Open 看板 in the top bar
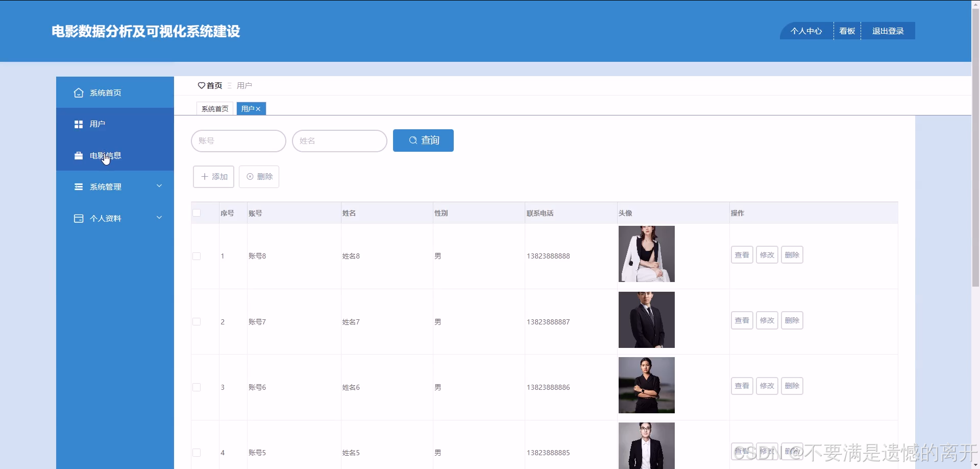 [x=847, y=31]
